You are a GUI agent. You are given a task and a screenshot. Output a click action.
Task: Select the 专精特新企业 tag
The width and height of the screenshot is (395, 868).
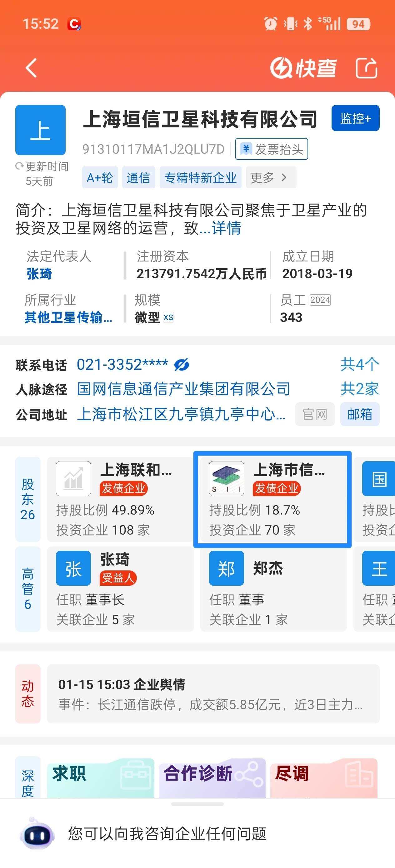200,177
